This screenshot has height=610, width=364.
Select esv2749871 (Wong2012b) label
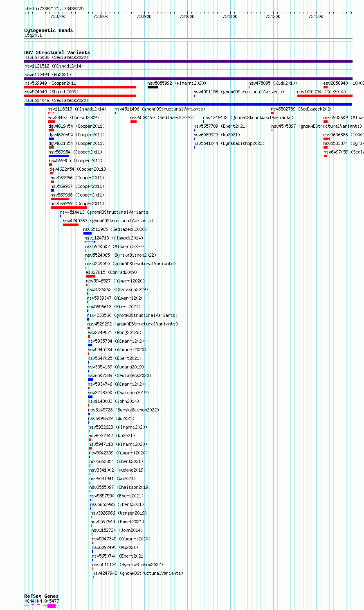pos(115,332)
